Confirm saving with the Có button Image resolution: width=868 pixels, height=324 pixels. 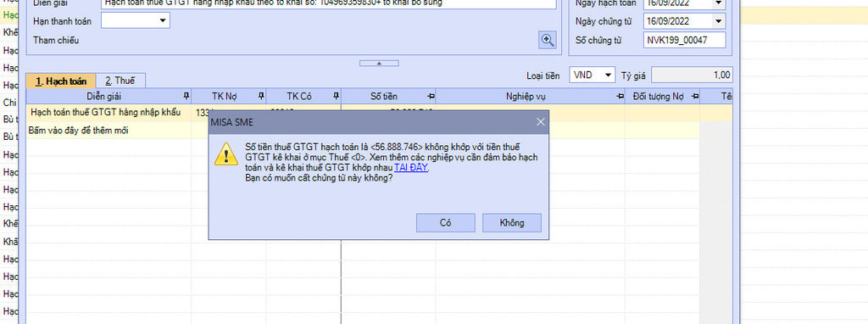(x=446, y=223)
